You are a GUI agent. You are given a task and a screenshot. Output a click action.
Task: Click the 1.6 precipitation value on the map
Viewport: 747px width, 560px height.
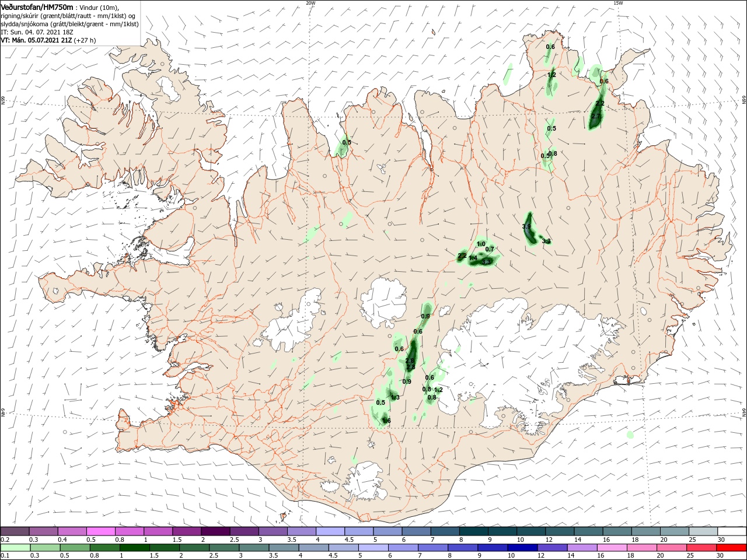click(386, 421)
